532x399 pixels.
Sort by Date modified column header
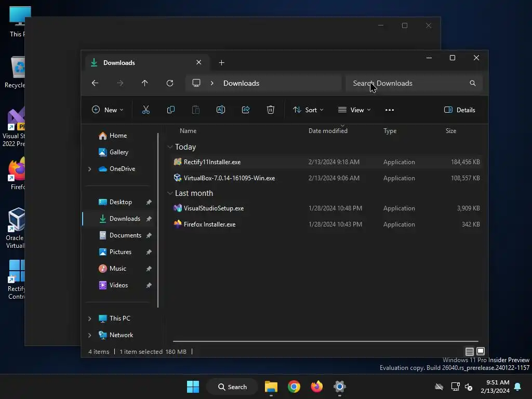pyautogui.click(x=328, y=131)
